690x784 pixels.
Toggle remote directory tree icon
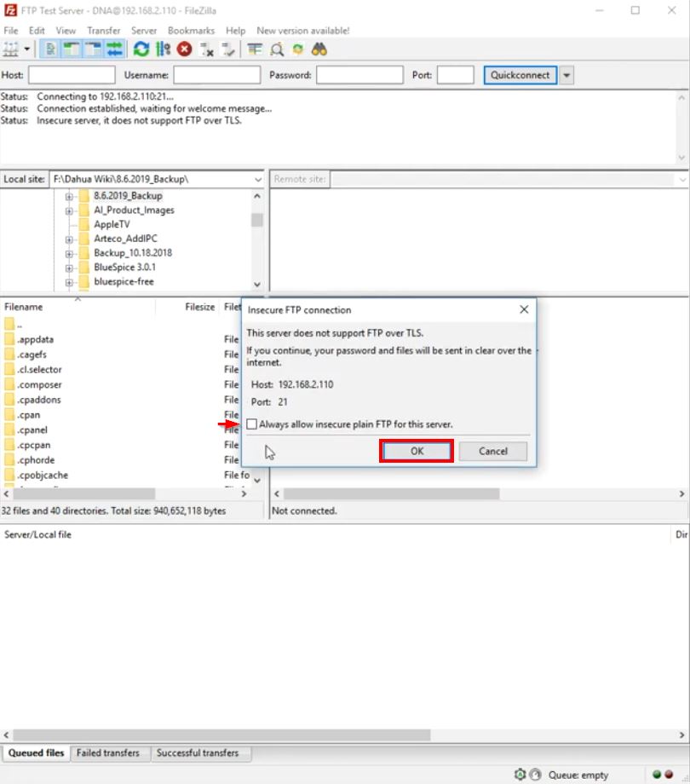(x=93, y=49)
